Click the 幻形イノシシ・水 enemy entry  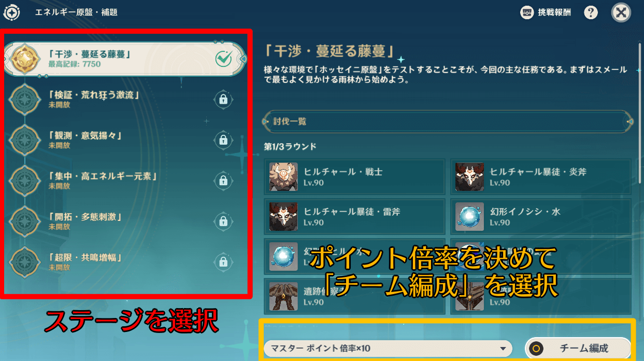click(x=541, y=217)
